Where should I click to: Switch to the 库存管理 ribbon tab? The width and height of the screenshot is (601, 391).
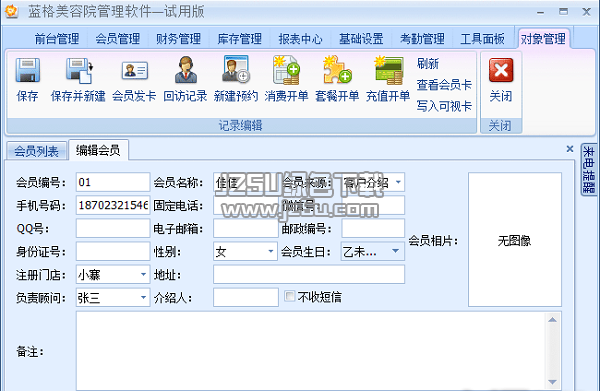(240, 39)
